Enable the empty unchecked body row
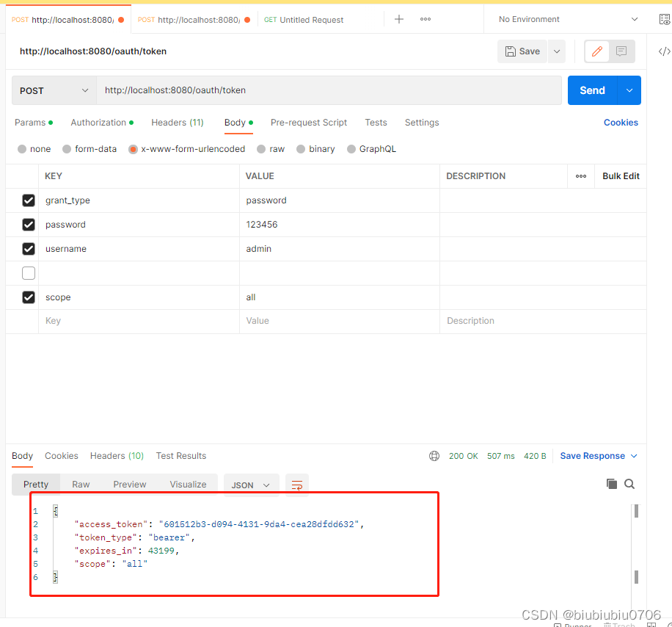 point(28,272)
